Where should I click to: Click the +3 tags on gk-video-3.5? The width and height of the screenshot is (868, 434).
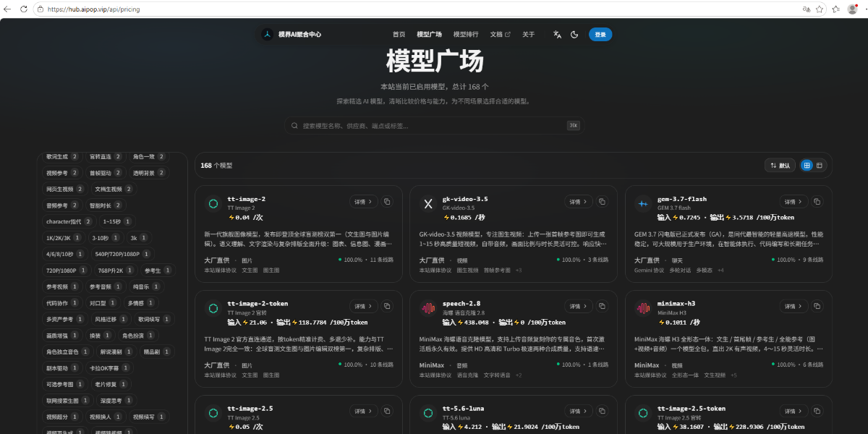pos(519,271)
